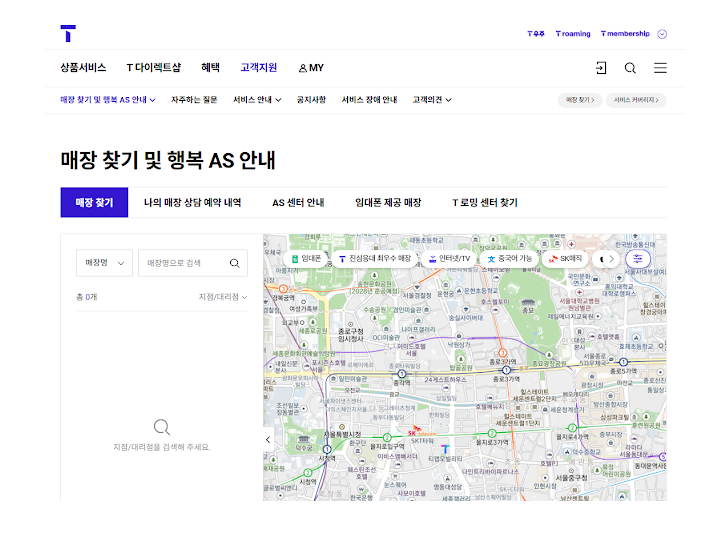
Task: Open the 공지사항 link
Action: [311, 100]
